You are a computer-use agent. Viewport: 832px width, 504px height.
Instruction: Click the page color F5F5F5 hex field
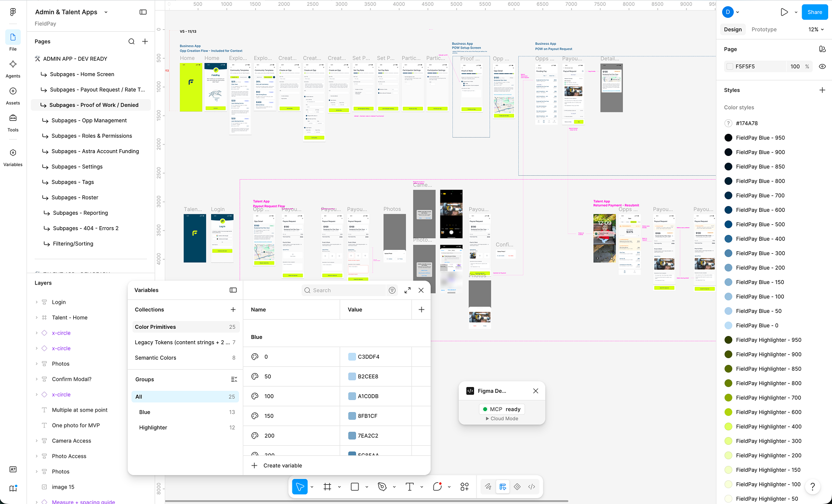click(756, 66)
